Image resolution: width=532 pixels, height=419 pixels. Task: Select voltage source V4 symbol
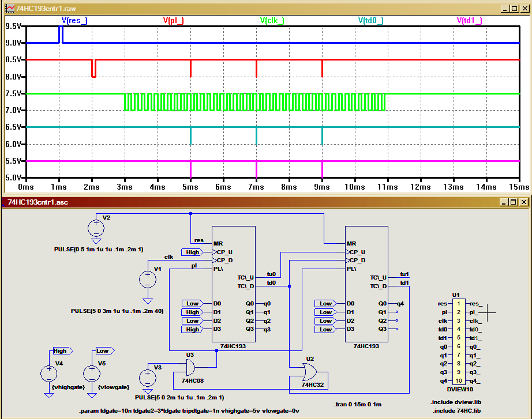(x=49, y=373)
